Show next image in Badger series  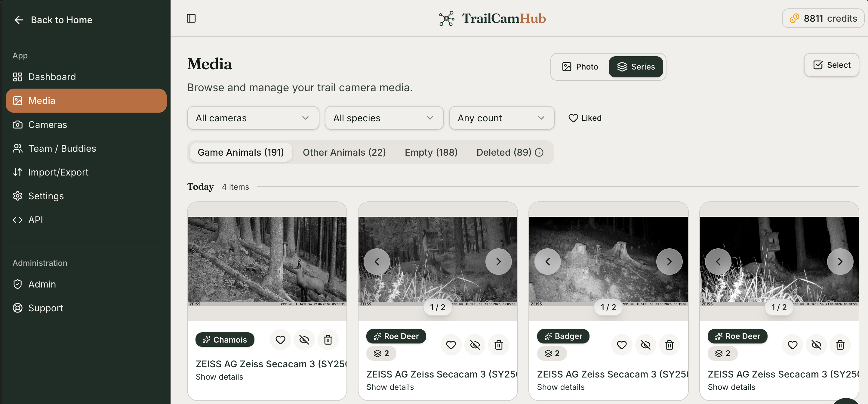click(669, 261)
